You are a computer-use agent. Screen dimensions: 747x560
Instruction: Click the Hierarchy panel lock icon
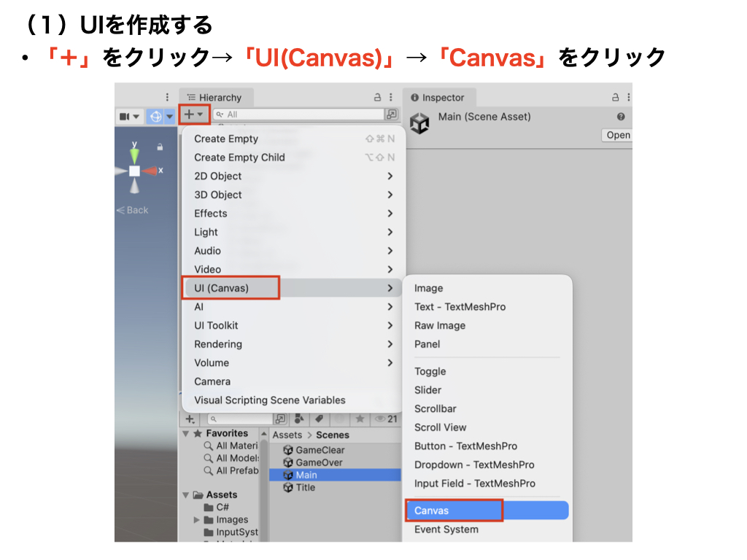click(378, 98)
